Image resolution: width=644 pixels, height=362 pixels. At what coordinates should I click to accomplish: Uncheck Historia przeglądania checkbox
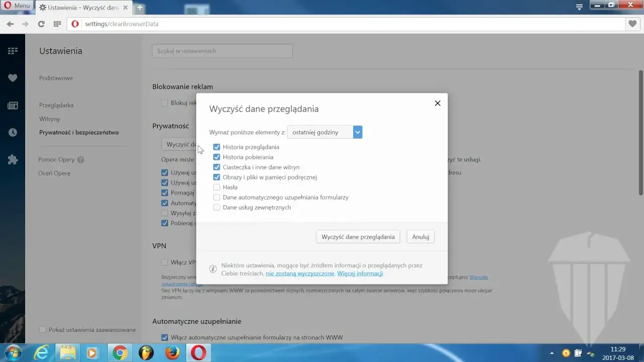tap(217, 147)
